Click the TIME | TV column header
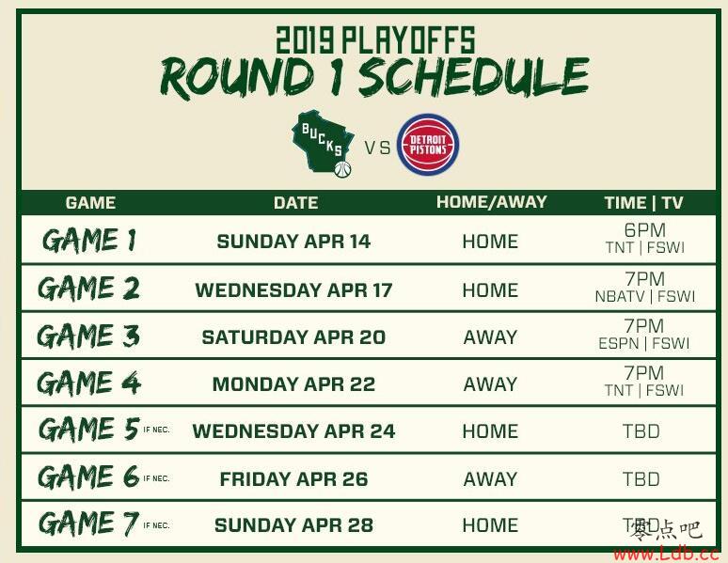Viewport: 728px width, 563px height. (x=643, y=203)
